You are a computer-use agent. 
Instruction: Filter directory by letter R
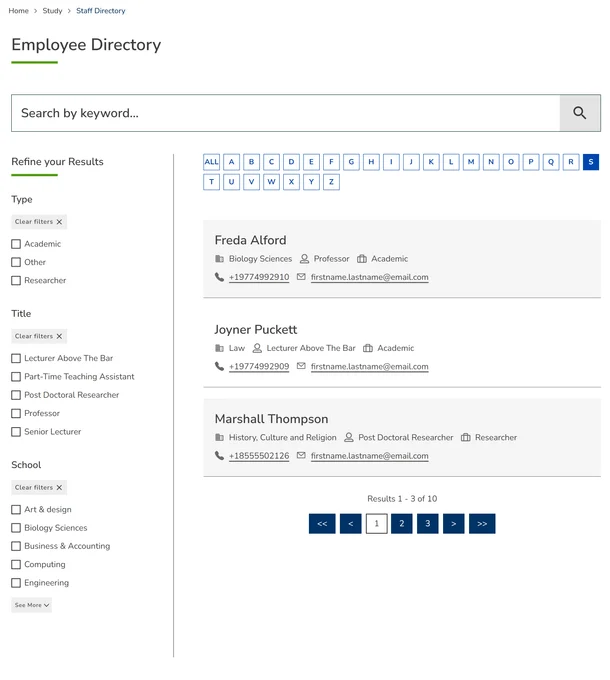pyautogui.click(x=571, y=162)
